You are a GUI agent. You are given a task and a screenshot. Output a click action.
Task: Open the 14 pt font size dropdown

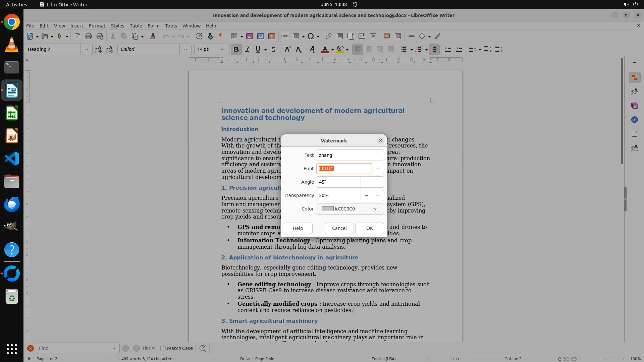tap(222, 49)
